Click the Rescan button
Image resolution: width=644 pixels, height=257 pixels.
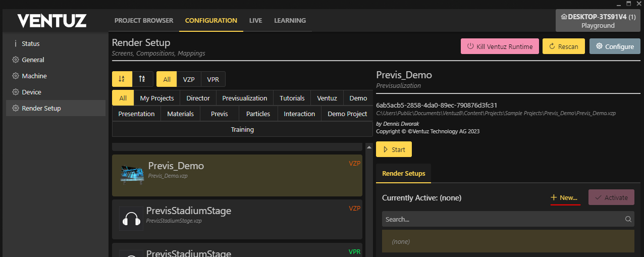tap(563, 46)
